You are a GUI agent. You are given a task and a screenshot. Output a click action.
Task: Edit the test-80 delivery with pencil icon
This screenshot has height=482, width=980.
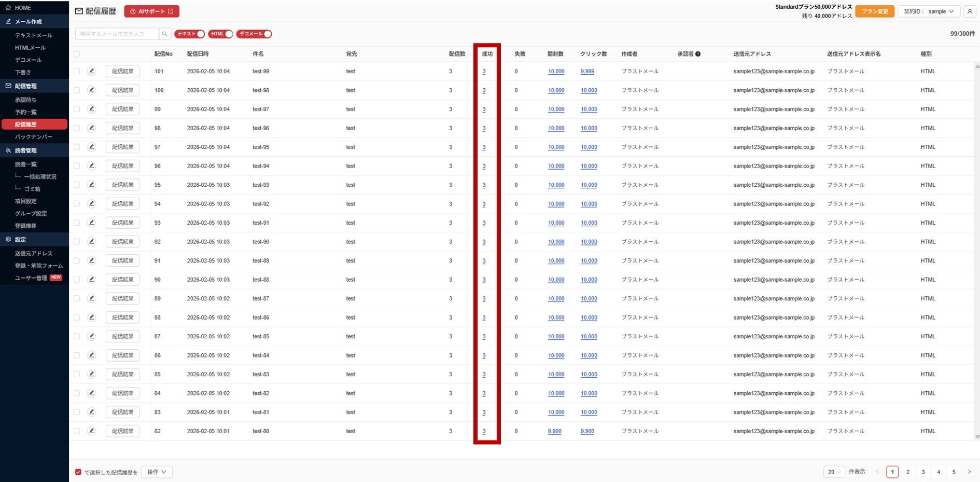92,431
